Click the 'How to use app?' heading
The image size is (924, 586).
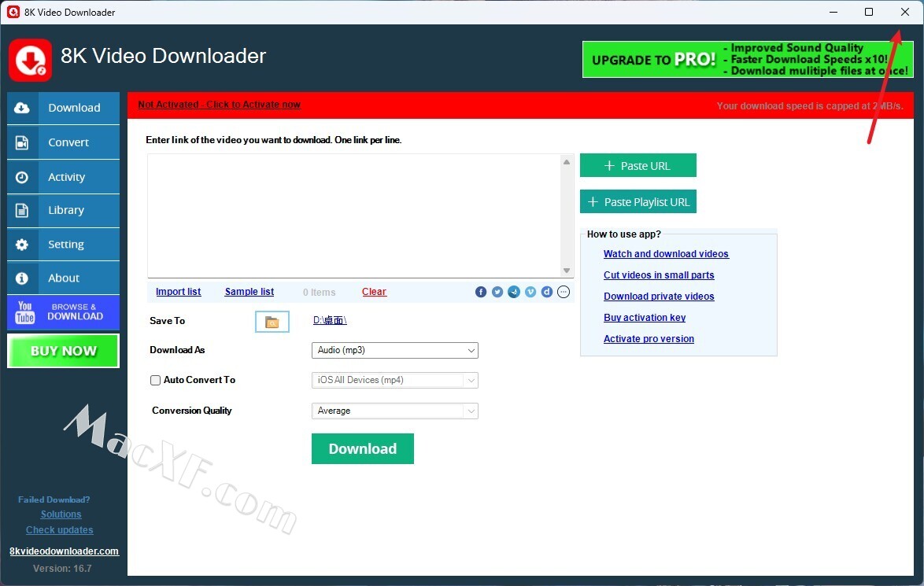pyautogui.click(x=624, y=234)
